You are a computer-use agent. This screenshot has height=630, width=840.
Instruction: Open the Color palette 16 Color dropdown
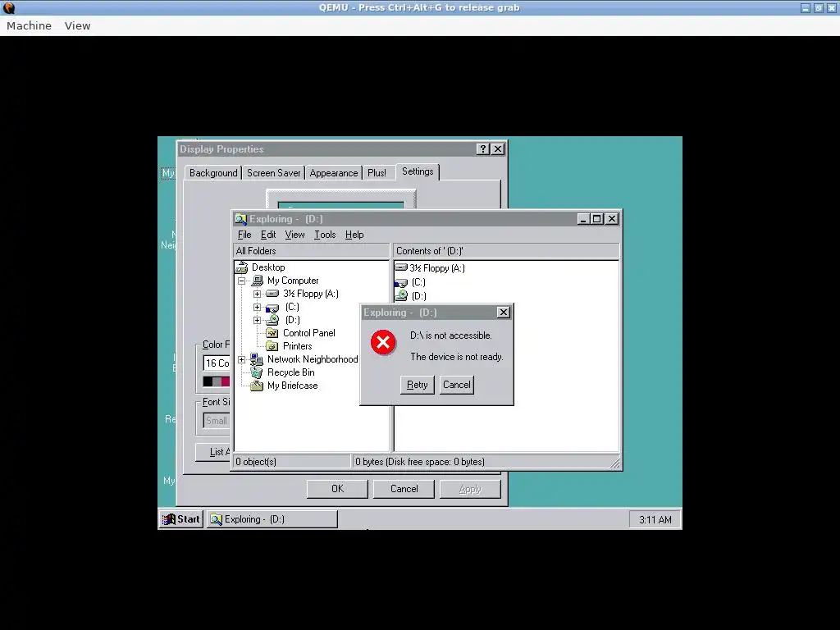point(217,363)
